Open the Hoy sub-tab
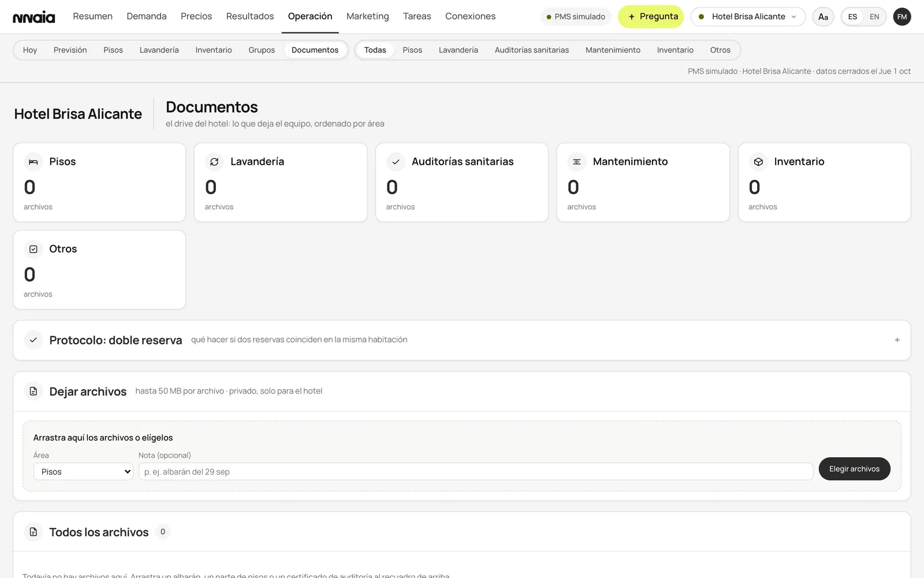Viewport: 924px width, 578px height. [x=30, y=50]
